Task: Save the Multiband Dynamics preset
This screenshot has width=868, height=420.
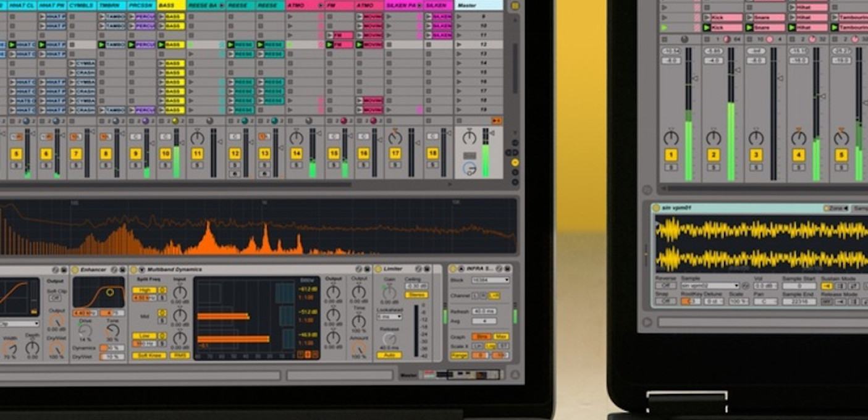Action: (367, 269)
